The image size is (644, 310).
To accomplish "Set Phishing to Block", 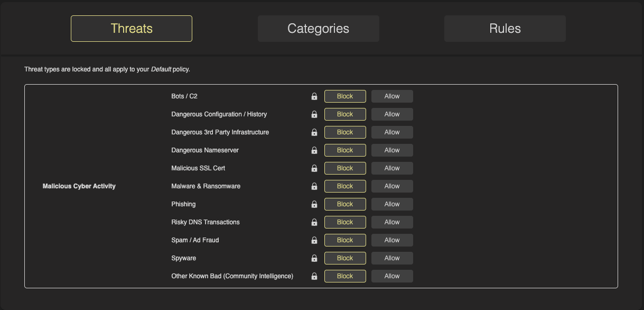I will [345, 204].
